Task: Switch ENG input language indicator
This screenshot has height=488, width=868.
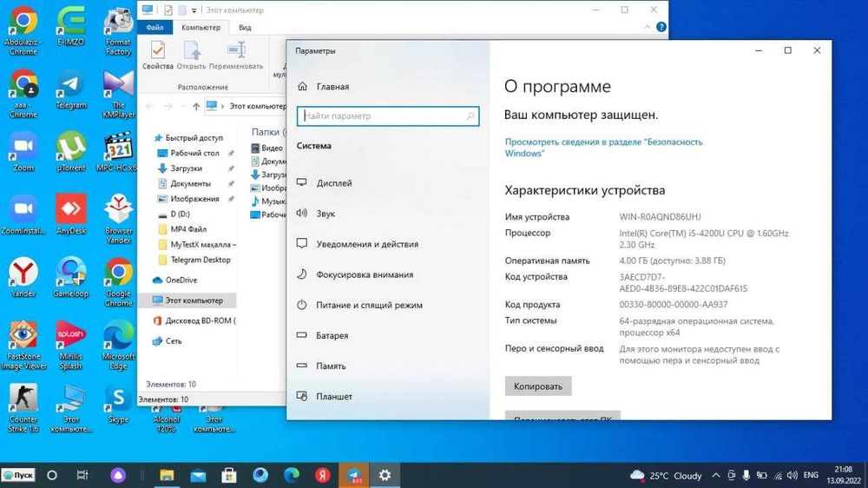Action: tap(811, 475)
